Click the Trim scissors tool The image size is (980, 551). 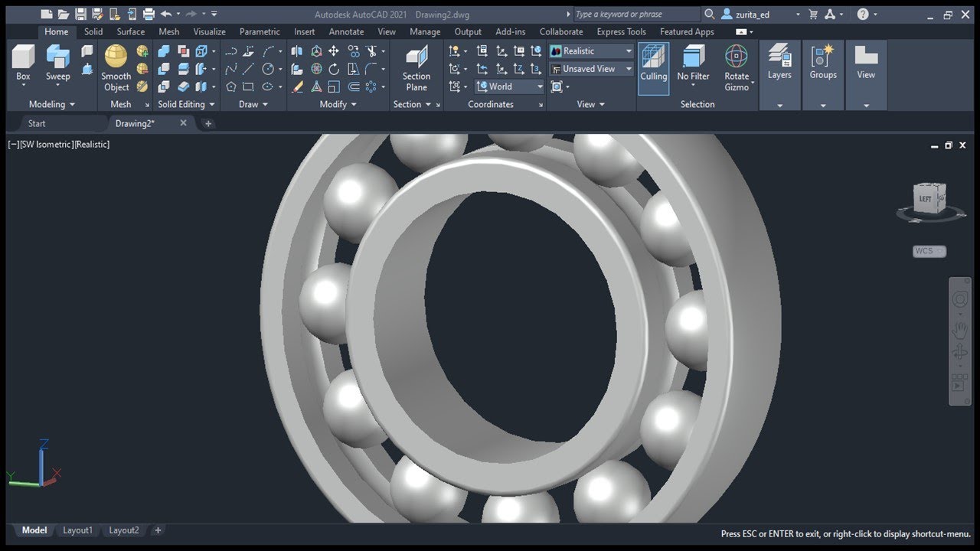[x=371, y=51]
